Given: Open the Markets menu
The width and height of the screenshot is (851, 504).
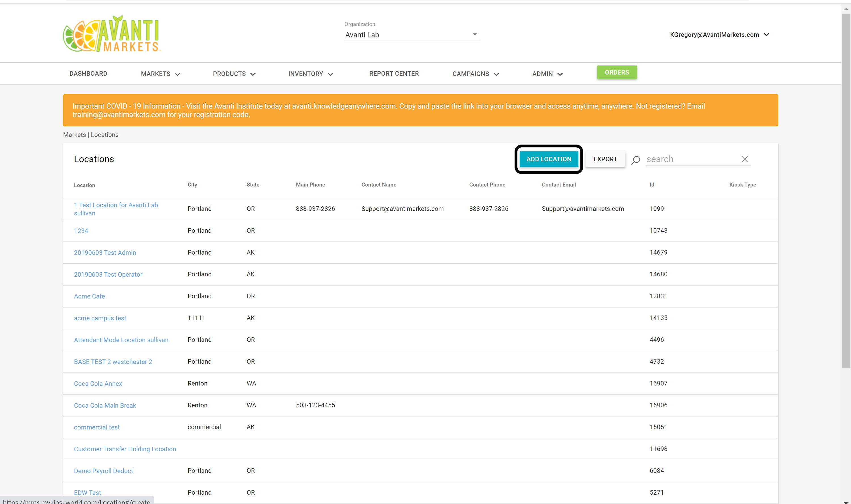Looking at the screenshot, I should click(x=160, y=74).
